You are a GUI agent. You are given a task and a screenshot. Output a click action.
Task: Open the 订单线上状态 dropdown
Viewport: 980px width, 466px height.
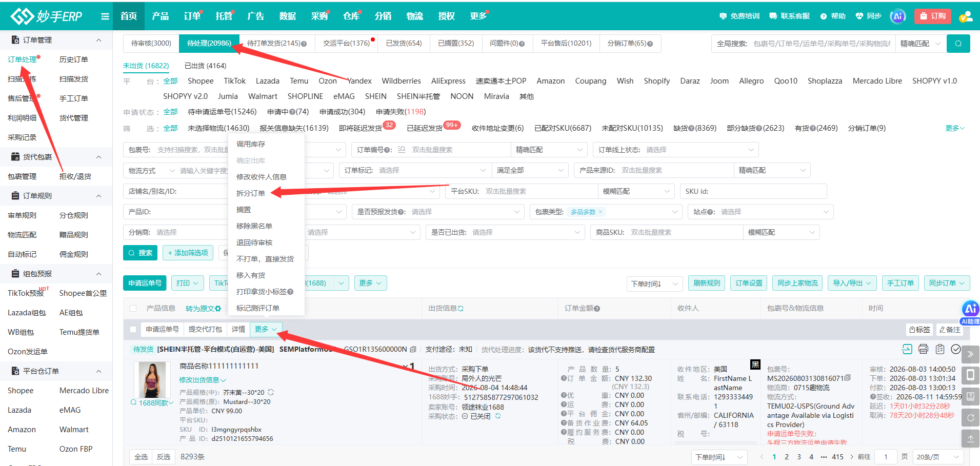(675, 150)
